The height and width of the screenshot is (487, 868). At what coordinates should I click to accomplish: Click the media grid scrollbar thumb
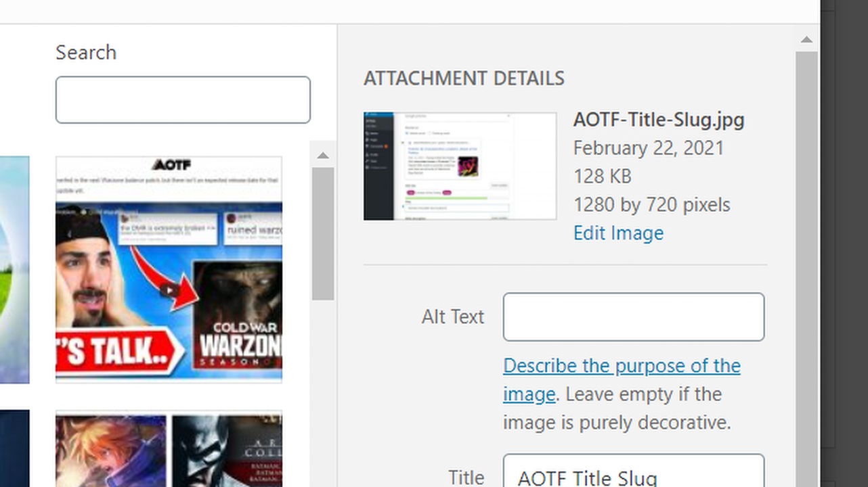click(323, 233)
